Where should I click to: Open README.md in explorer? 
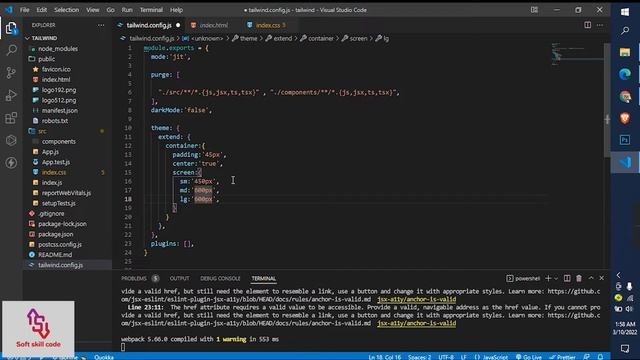click(55, 255)
